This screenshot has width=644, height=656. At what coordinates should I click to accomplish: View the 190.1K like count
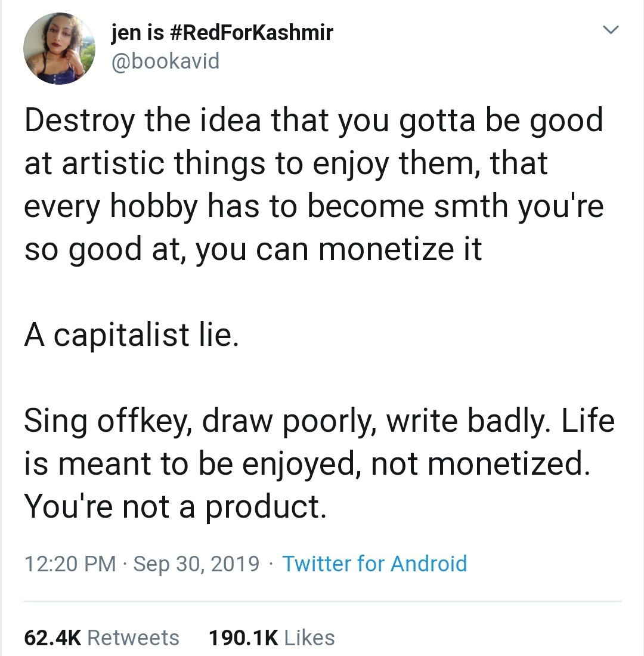(x=243, y=638)
